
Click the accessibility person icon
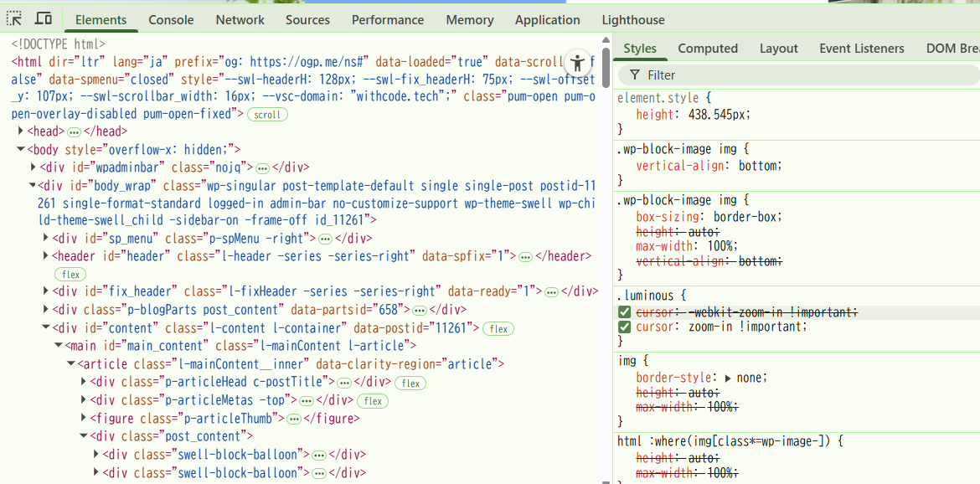(577, 63)
